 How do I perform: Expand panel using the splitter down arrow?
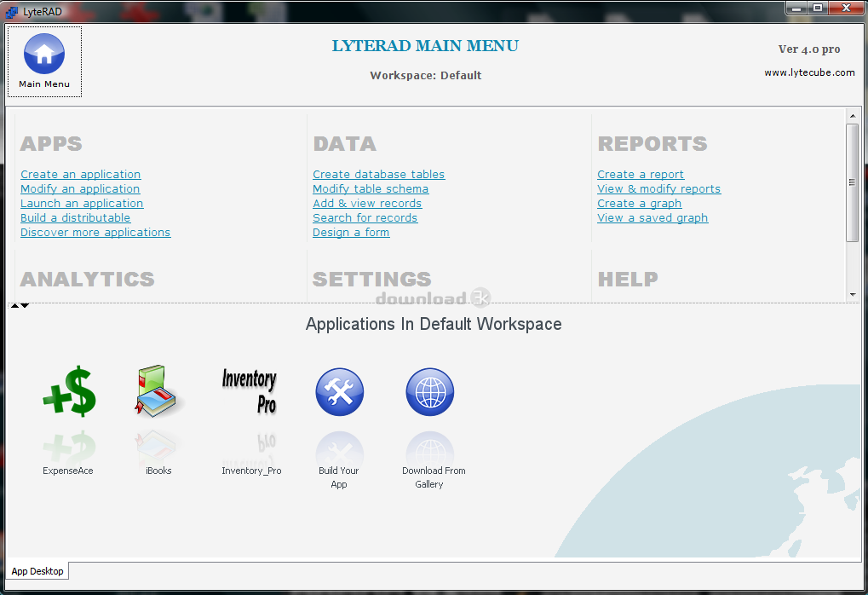(x=26, y=305)
